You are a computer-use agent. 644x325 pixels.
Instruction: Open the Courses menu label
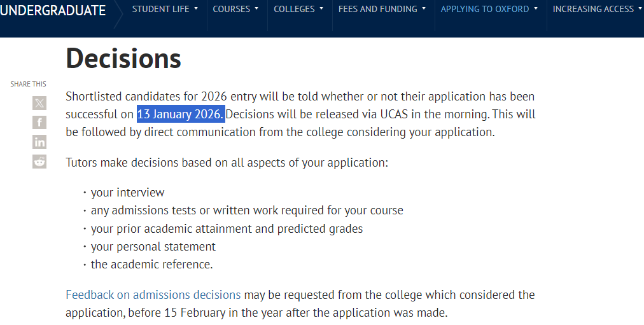[x=231, y=9]
